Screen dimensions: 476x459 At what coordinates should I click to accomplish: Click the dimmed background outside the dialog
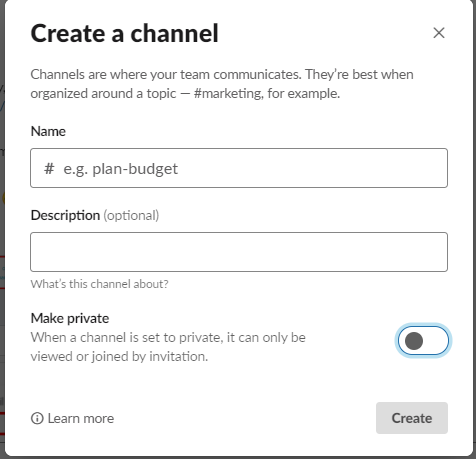coord(2,233)
